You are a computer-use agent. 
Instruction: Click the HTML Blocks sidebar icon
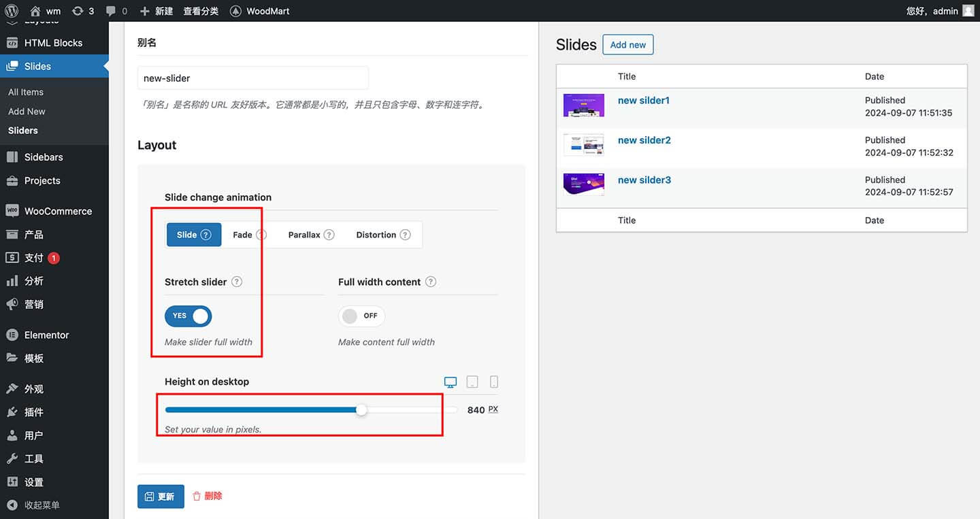[x=12, y=43]
